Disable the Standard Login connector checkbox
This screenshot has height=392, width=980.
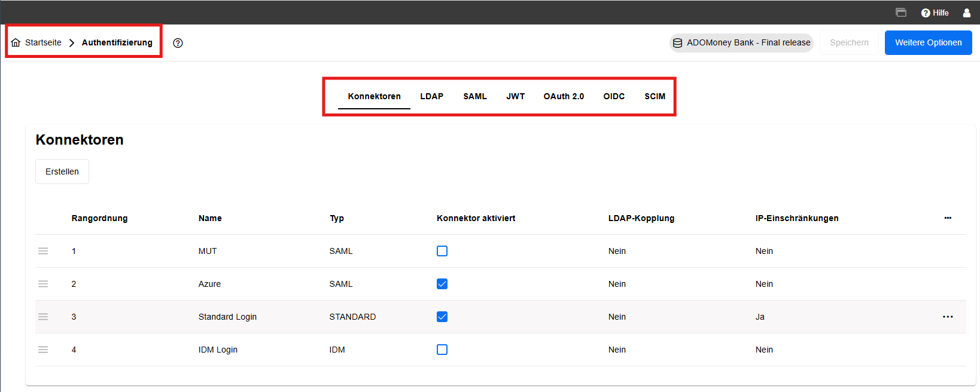click(x=442, y=317)
